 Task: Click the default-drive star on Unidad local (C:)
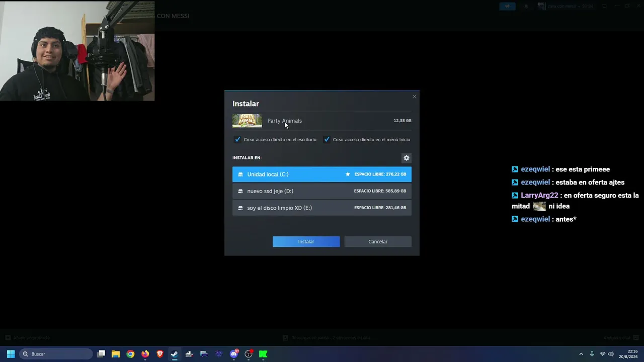coord(348,174)
